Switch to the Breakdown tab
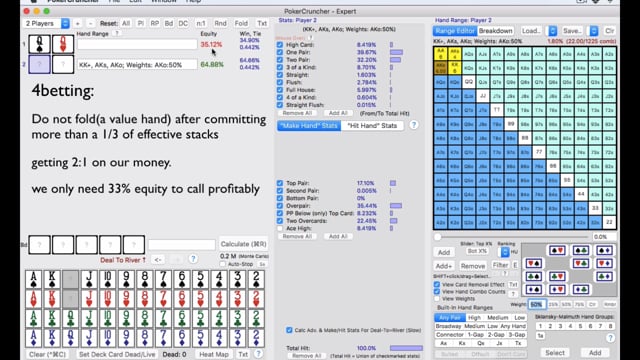The height and width of the screenshot is (360, 640). (496, 31)
